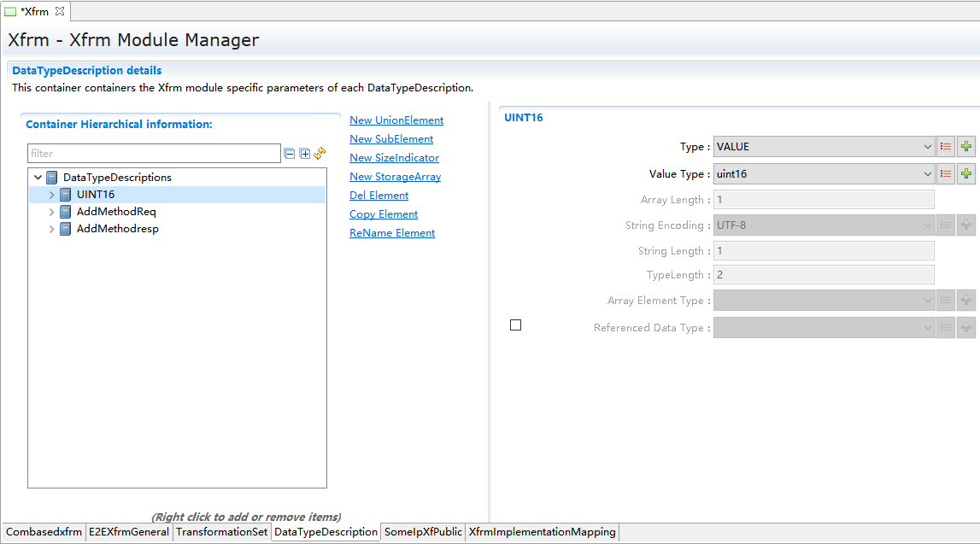Open the Value Type dropdown showing uint16
Screen dimensions: 980x544
[824, 174]
